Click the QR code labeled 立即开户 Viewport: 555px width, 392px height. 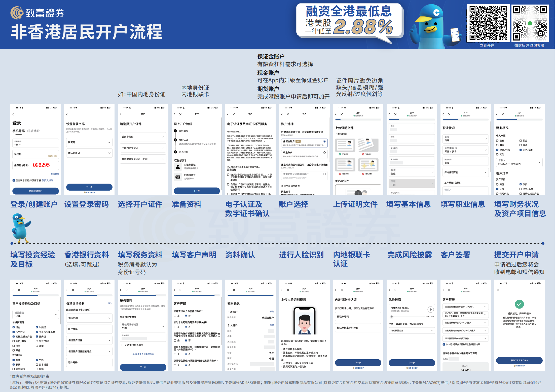[x=488, y=23]
